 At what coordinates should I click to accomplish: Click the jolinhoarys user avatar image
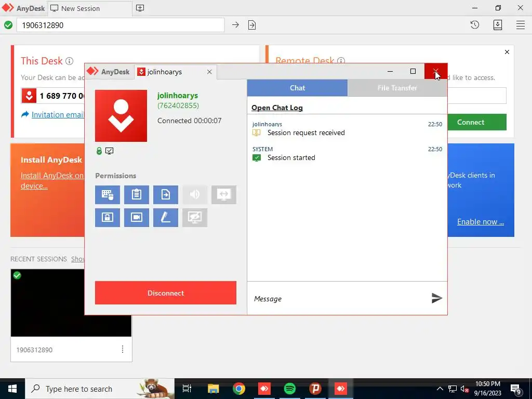coord(121,116)
